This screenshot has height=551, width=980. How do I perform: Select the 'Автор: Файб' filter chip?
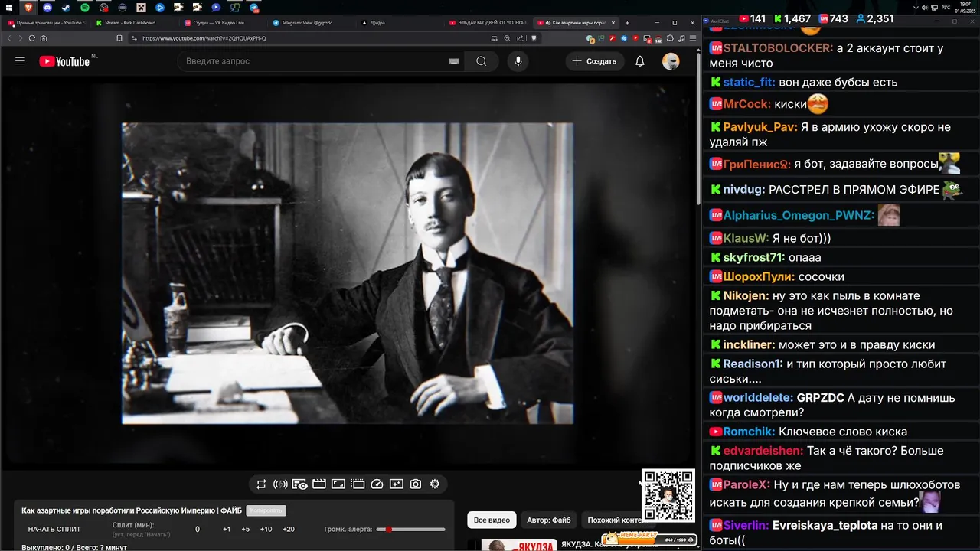549,520
